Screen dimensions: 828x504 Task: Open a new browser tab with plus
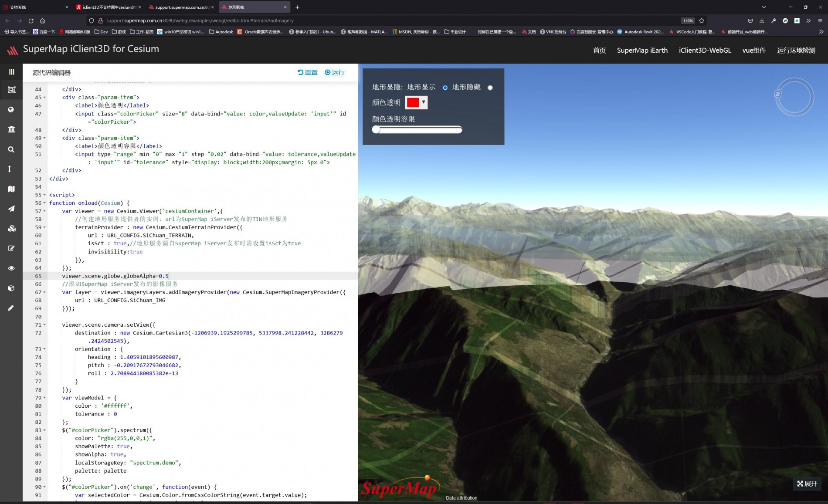[x=297, y=7]
